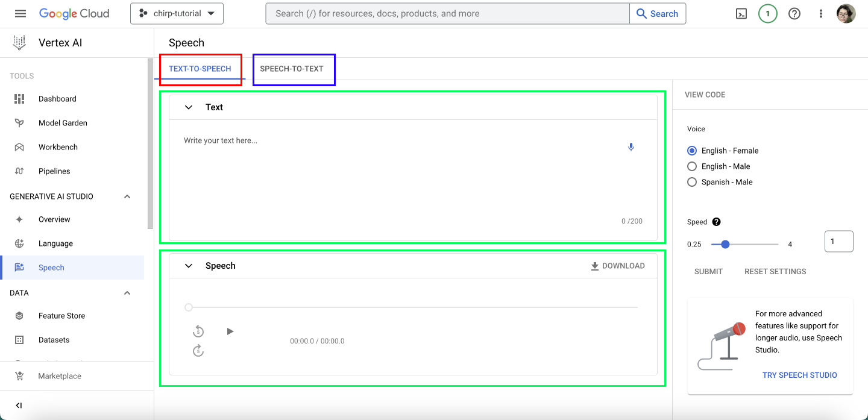This screenshot has width=868, height=420.
Task: Activate Cloud Shell terminal icon
Action: click(x=741, y=13)
